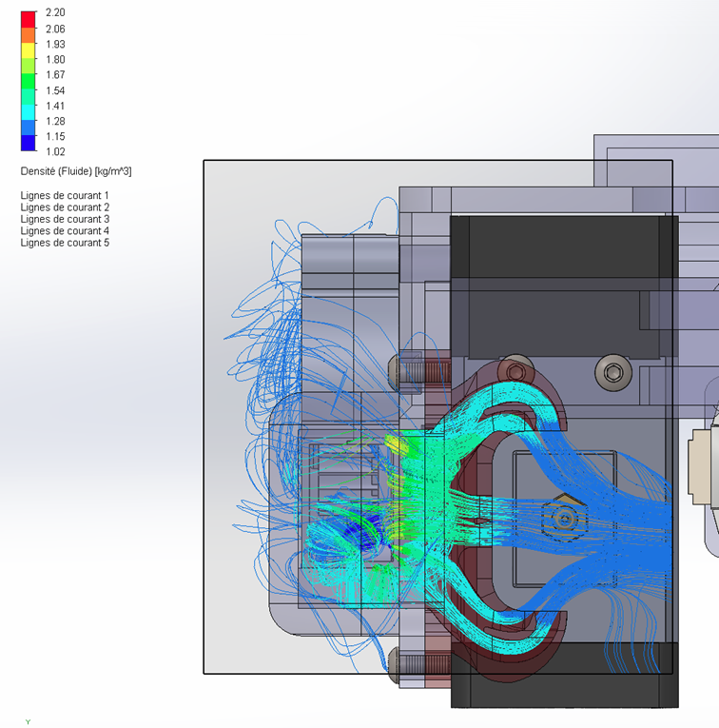Click the 1.28 legend value
The image size is (719, 728).
pos(55,121)
